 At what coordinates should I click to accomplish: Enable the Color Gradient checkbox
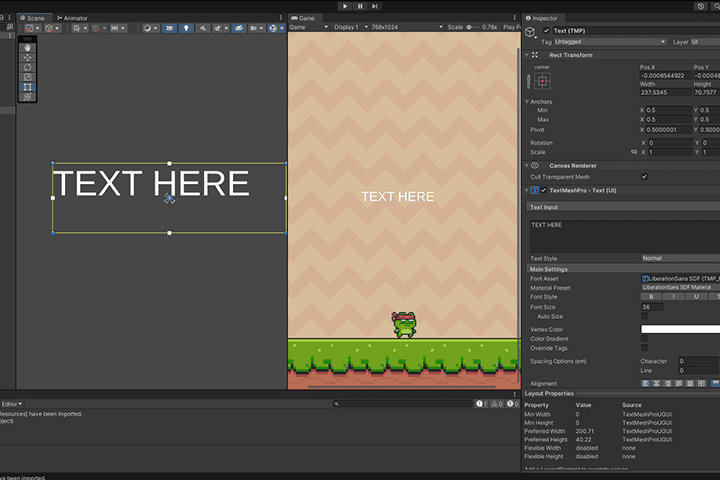pos(644,339)
